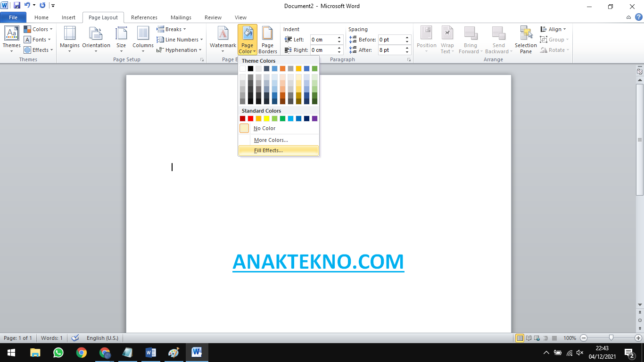Undo the last action

(x=27, y=6)
